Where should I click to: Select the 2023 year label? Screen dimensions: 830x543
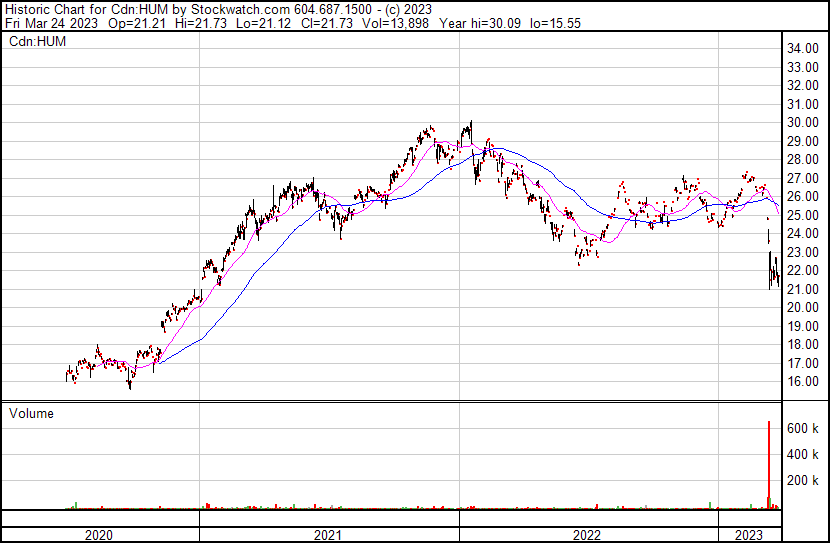pos(748,536)
